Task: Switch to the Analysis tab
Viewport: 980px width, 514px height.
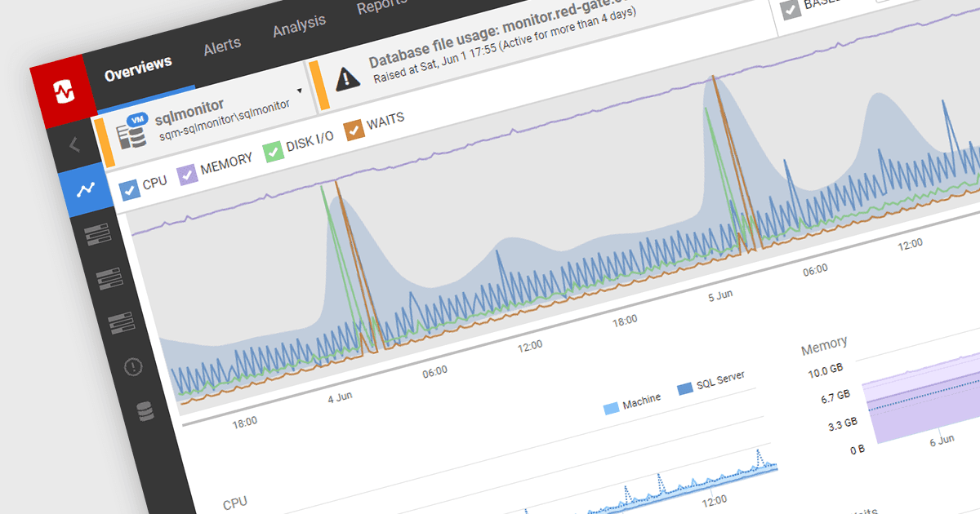Action: (299, 25)
